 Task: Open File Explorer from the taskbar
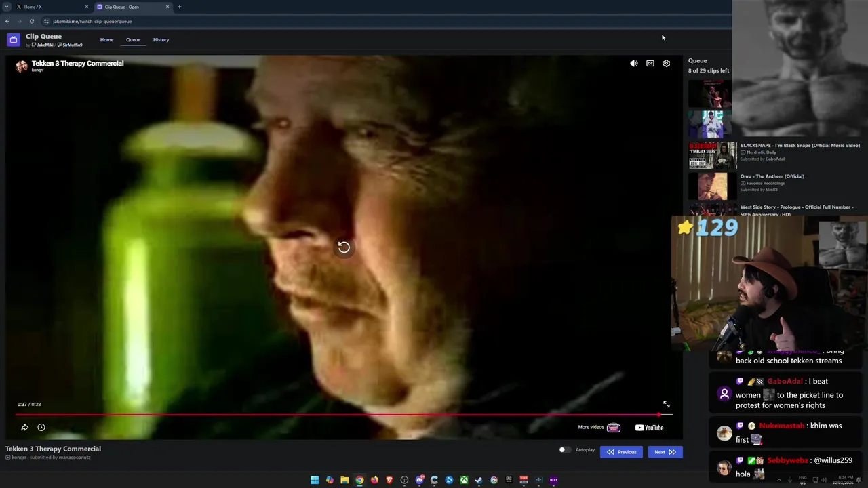[x=344, y=480]
